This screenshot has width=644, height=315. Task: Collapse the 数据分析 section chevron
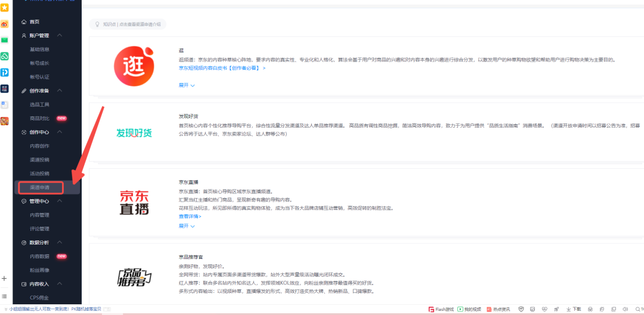click(60, 242)
